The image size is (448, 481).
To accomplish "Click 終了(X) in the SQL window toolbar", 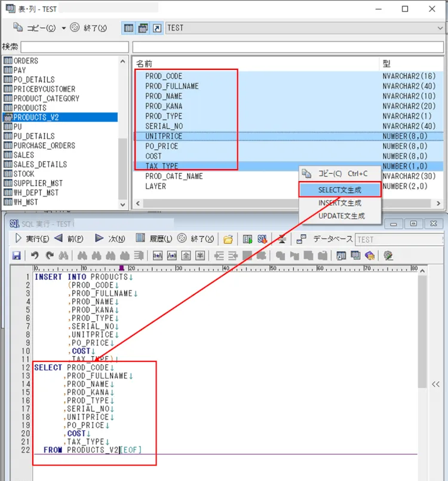I will coord(196,238).
